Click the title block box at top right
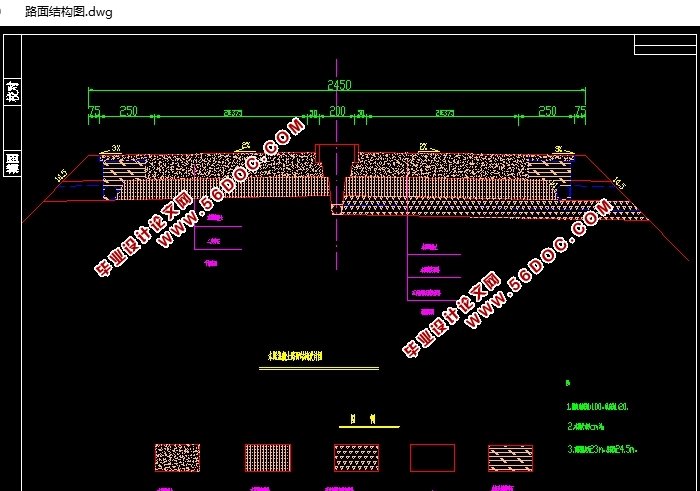 pyautogui.click(x=665, y=45)
